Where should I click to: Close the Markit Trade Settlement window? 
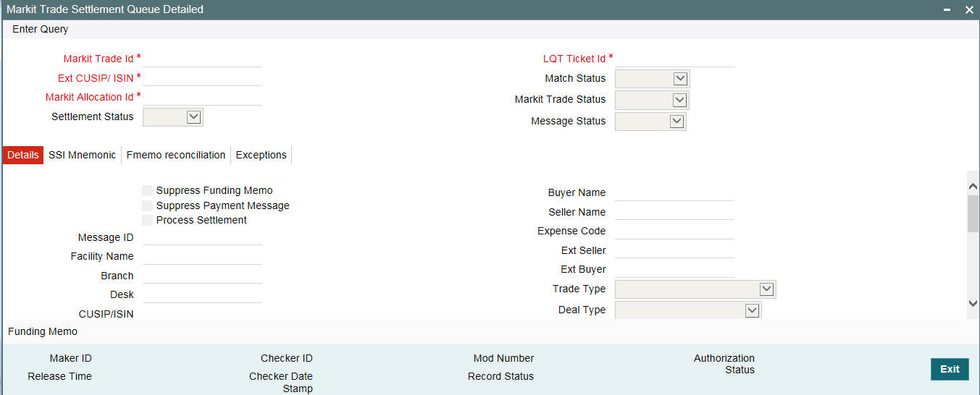coord(969,9)
